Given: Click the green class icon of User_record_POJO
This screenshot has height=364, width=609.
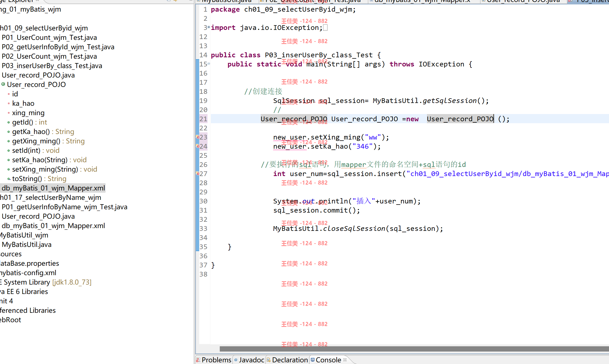Looking at the screenshot, I should coord(3,84).
